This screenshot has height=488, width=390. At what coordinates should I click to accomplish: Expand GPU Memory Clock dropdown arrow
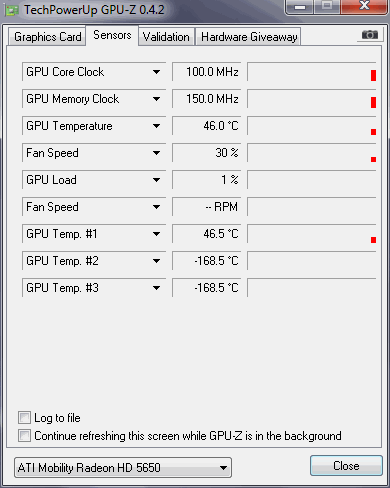pos(156,99)
